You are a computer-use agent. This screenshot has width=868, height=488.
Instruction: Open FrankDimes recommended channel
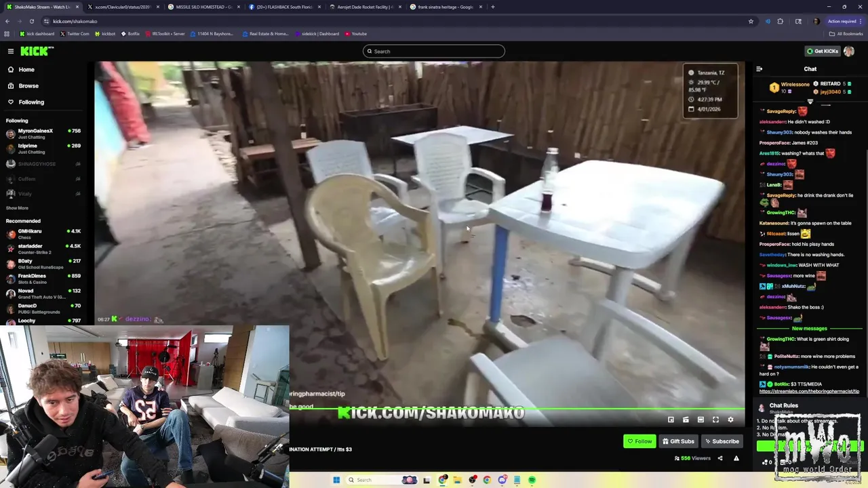43,279
